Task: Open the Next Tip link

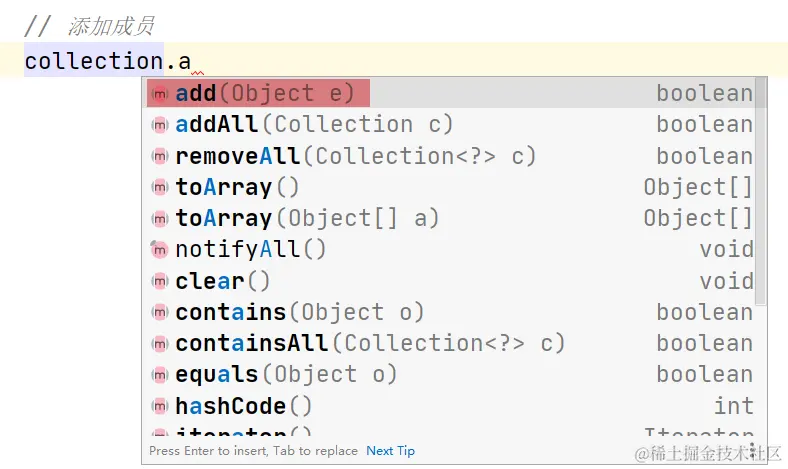Action: (x=390, y=451)
